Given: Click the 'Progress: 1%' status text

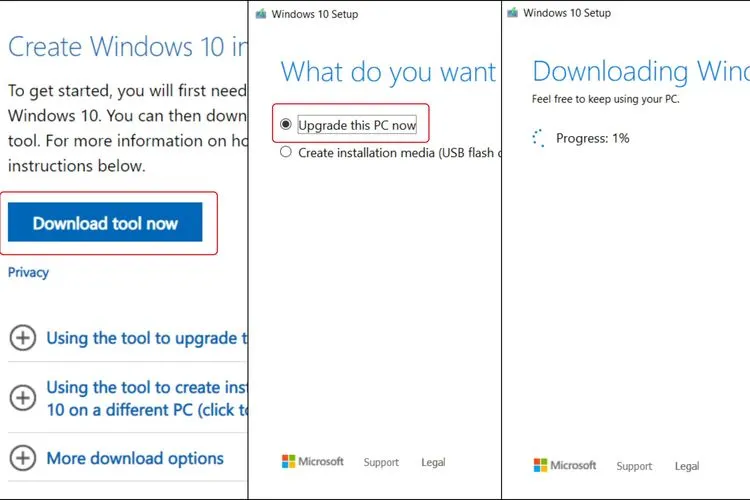Looking at the screenshot, I should [594, 138].
